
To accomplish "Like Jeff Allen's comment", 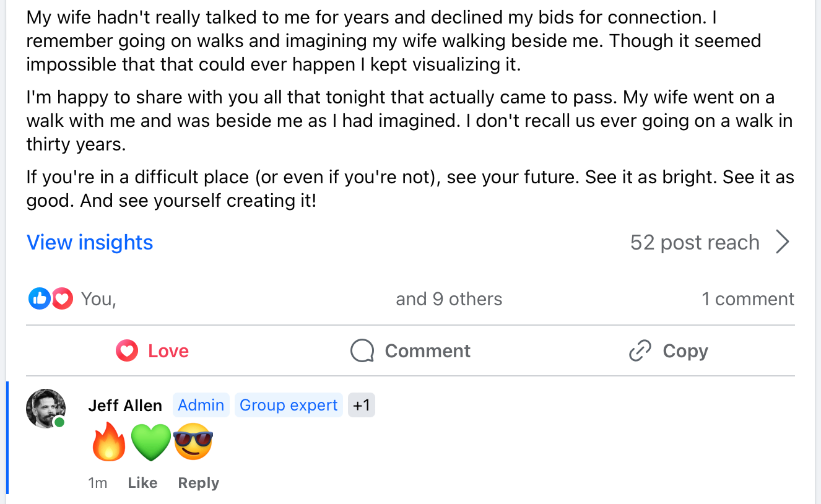I will coord(142,483).
